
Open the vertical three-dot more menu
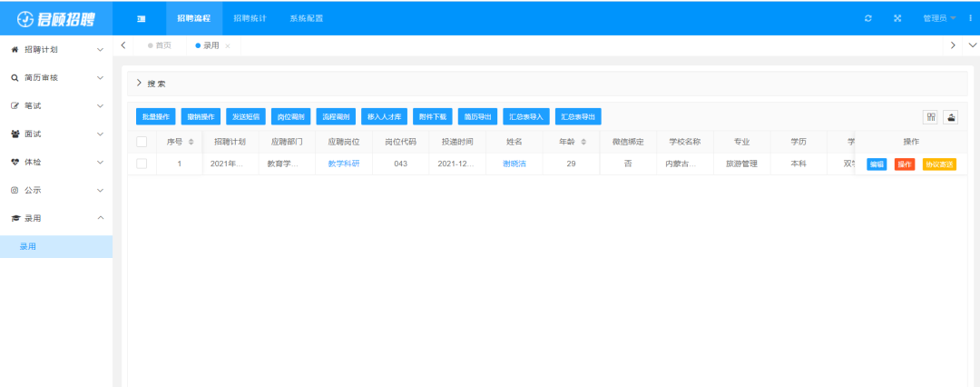(970, 18)
